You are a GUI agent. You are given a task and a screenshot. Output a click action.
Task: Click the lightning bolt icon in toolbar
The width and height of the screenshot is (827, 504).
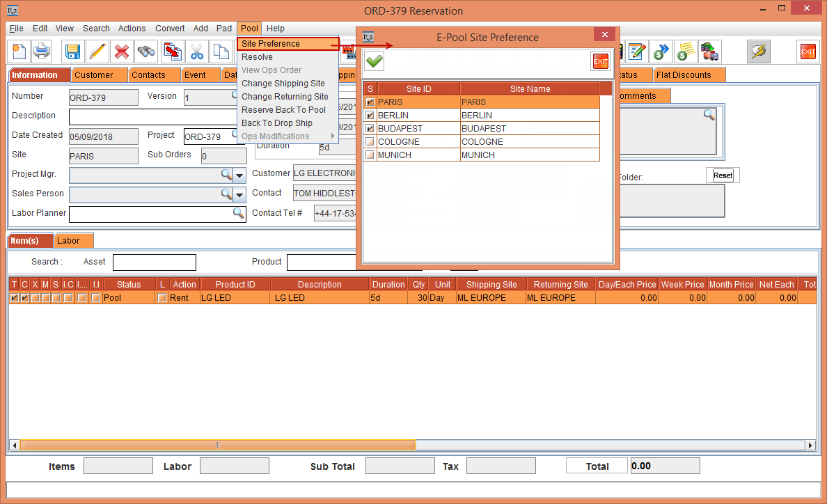tap(758, 52)
